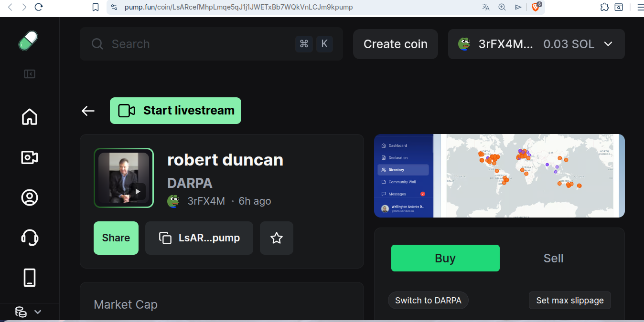This screenshot has height=322, width=644.
Task: Click the robert duncan coin title
Action: point(225,160)
